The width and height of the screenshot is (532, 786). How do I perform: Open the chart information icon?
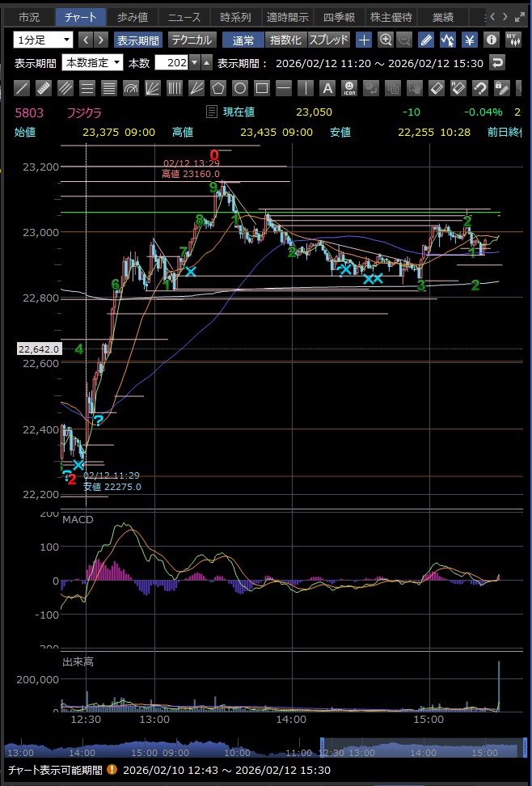click(490, 40)
